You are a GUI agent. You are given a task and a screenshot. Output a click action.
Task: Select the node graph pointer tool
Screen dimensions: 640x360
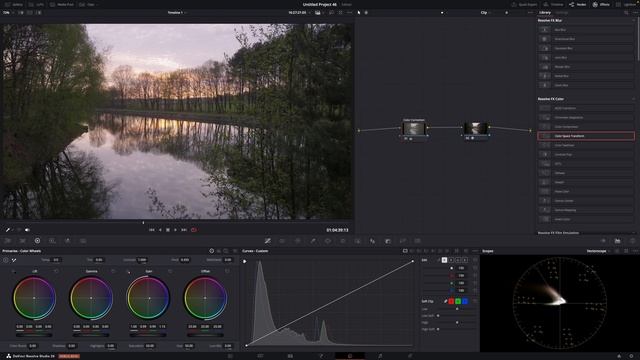[x=359, y=13]
